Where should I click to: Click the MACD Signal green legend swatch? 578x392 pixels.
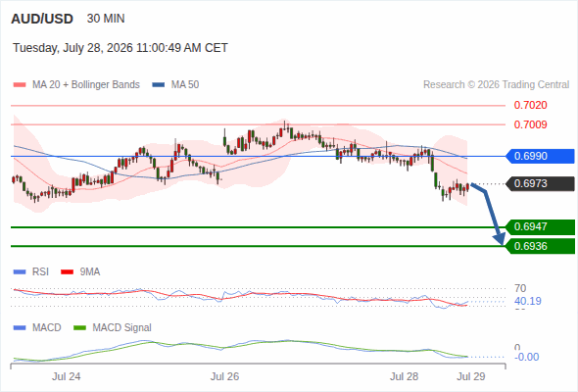[80, 328]
